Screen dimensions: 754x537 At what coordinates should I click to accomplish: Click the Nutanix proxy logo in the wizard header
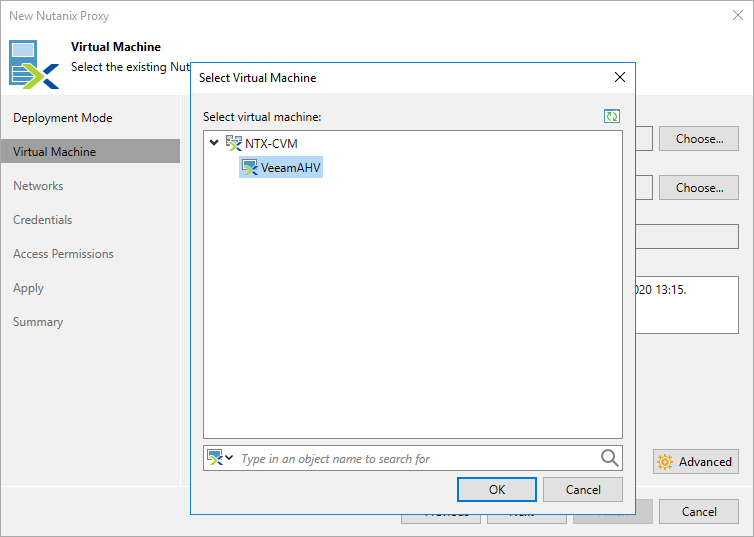(34, 64)
